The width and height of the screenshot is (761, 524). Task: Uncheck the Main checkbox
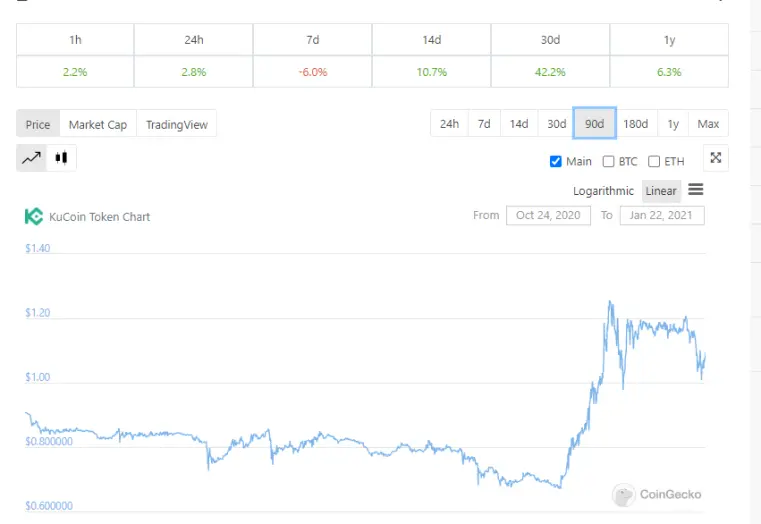click(x=556, y=162)
